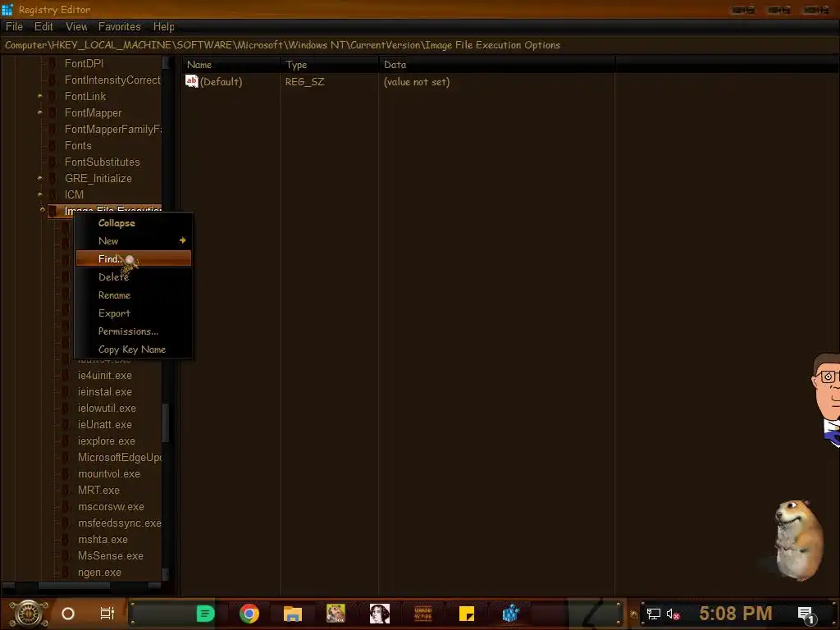Select the ie4uinit.exe key
840x630 pixels.
click(x=105, y=376)
